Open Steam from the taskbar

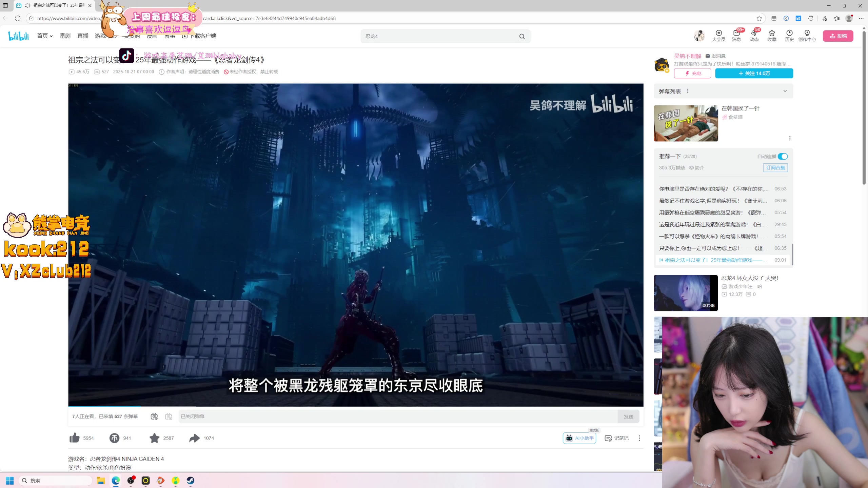pos(190,480)
